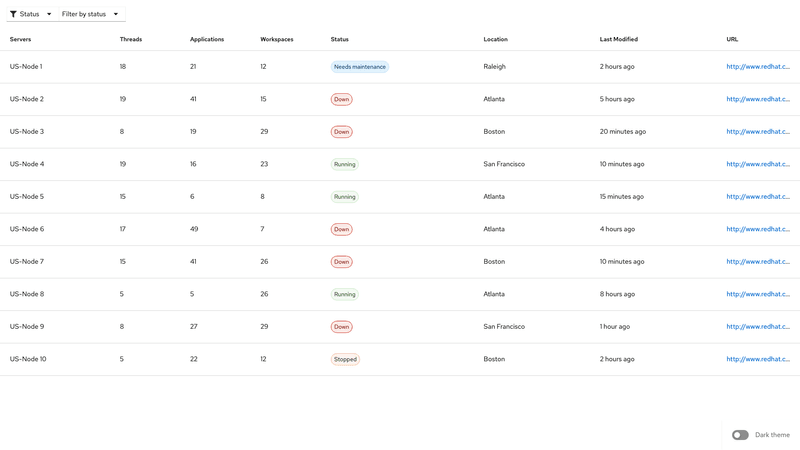This screenshot has height=450, width=800.
Task: Click the Last Modified column header
Action: click(x=618, y=39)
